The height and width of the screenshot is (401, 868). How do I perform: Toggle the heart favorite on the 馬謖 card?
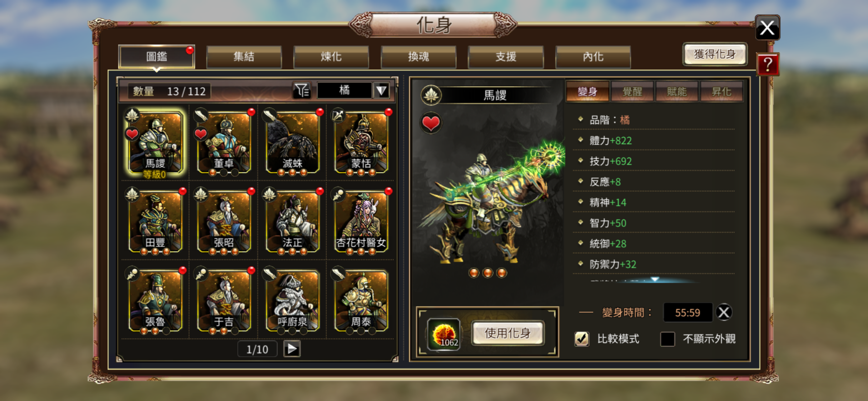point(132,134)
